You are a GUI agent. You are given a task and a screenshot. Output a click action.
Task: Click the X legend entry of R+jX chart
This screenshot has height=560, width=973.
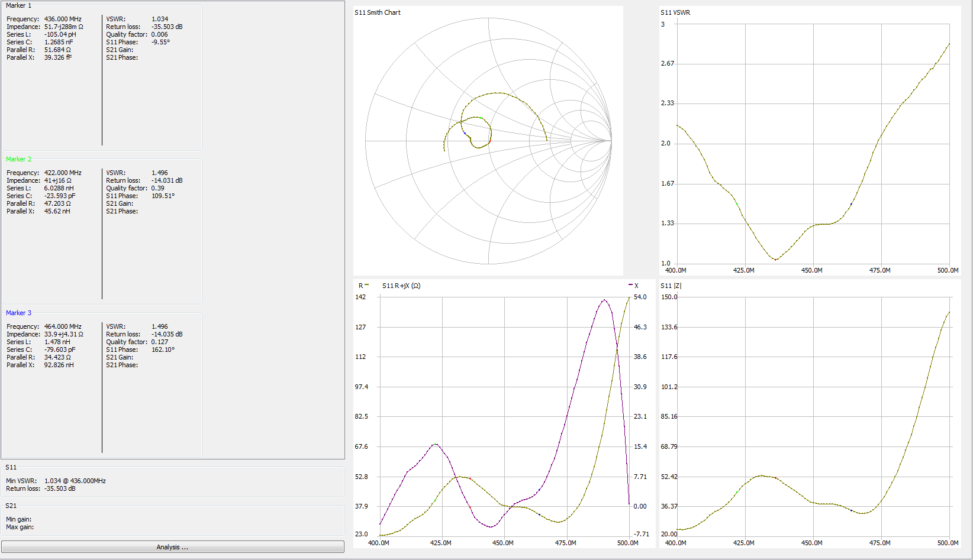633,286
